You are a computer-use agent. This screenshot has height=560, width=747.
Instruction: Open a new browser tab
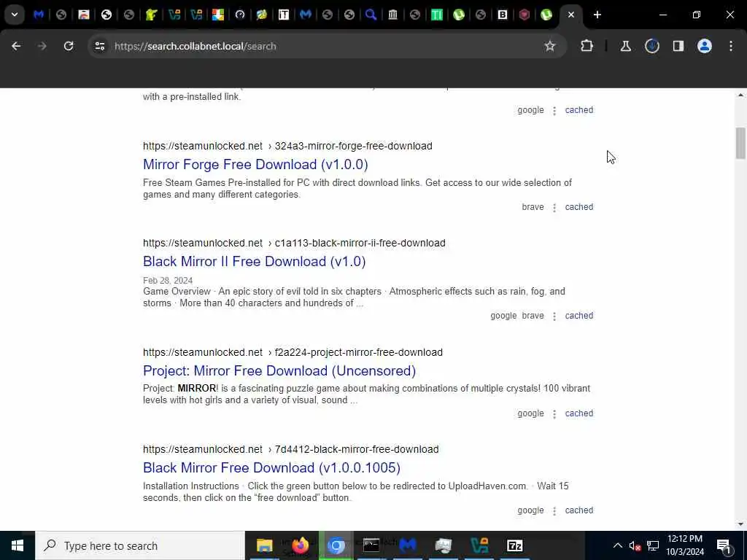click(597, 15)
